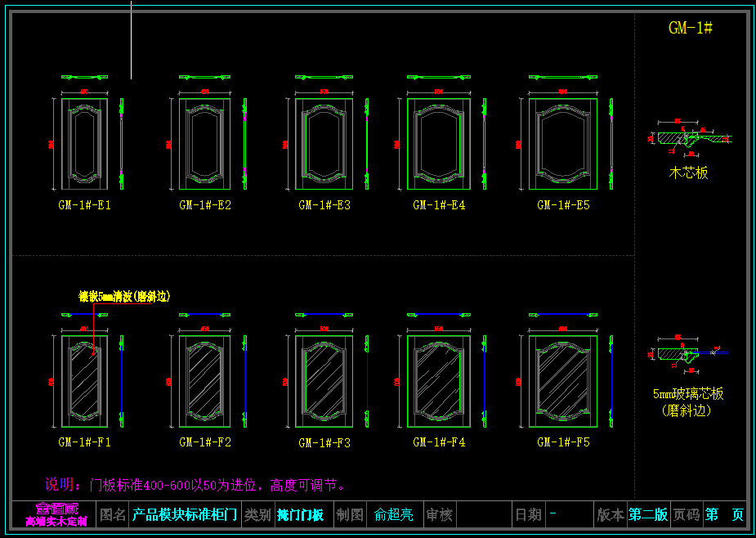The height and width of the screenshot is (538, 756).
Task: Select the GM-1#-F1 label text
Action: (84, 442)
